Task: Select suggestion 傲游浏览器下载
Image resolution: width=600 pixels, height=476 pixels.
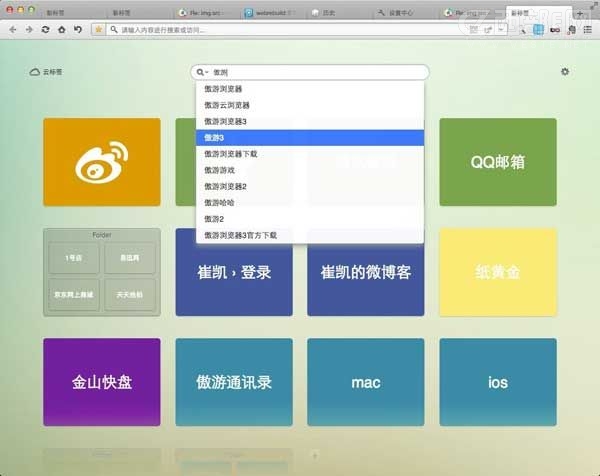Action: coord(231,154)
